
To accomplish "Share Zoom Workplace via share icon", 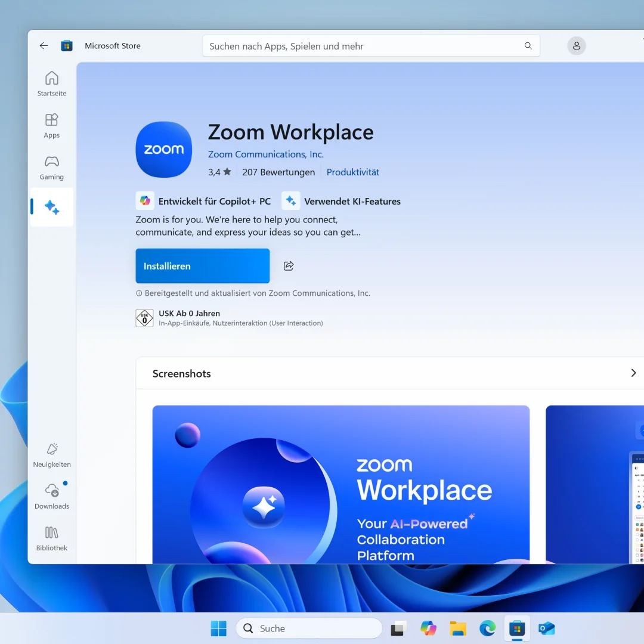I will click(289, 266).
